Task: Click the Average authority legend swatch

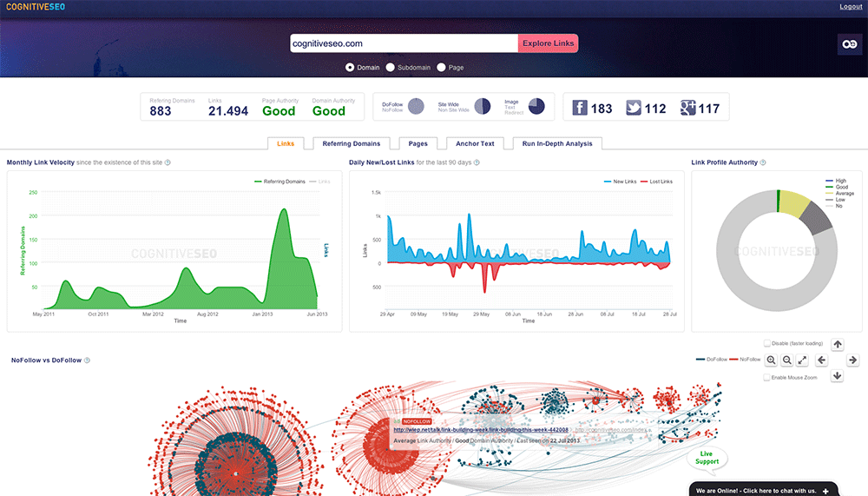Action: (829, 194)
